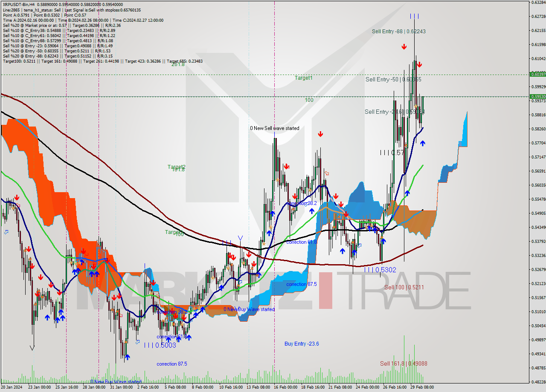Click the '8 Feb 00:00' date label
Screen dimensions: 546x392
pos(203,387)
